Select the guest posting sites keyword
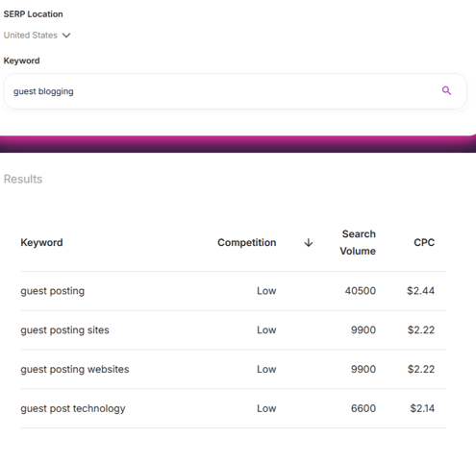The height and width of the screenshot is (463, 476). tap(64, 330)
